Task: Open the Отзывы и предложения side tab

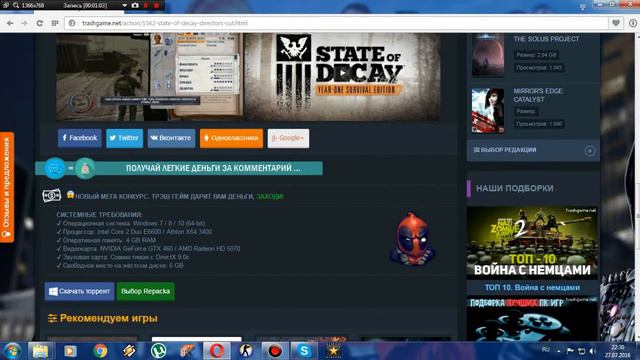Action: pos(7,187)
